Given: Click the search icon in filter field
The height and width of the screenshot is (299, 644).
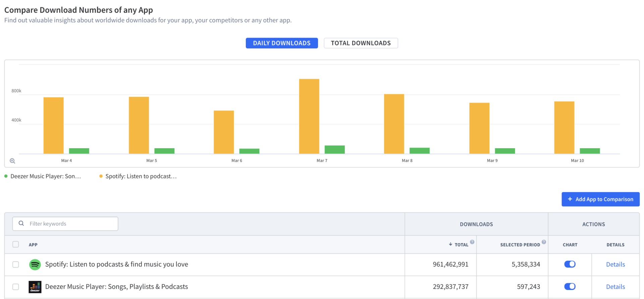Looking at the screenshot, I should [21, 223].
